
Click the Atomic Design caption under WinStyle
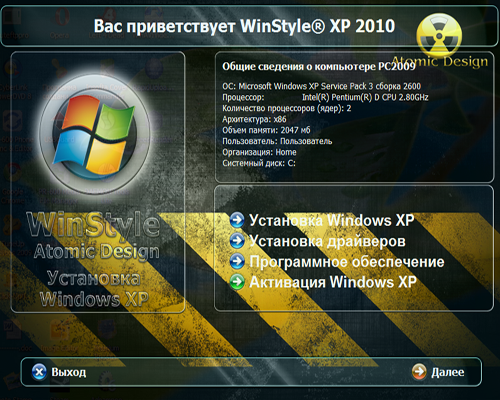tap(97, 252)
